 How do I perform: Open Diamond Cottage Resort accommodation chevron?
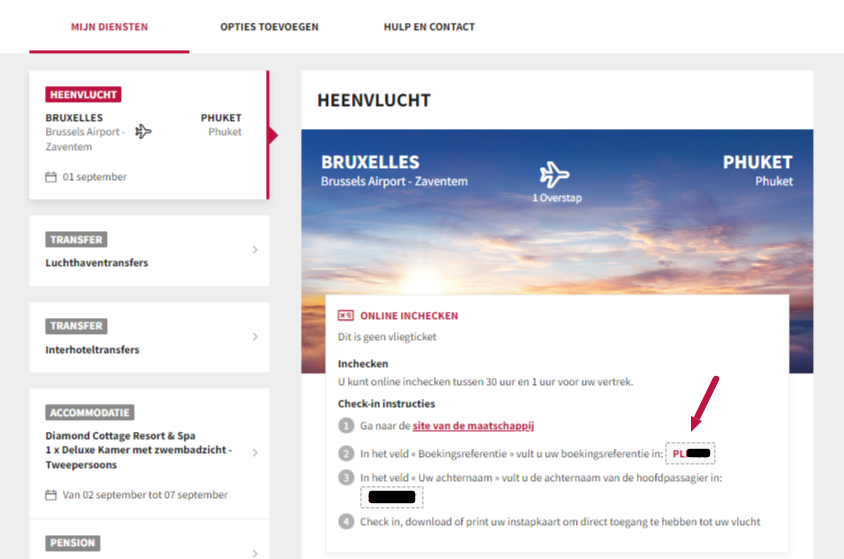(x=255, y=452)
